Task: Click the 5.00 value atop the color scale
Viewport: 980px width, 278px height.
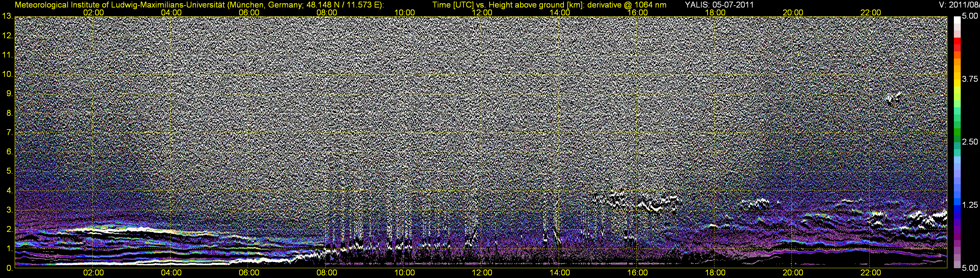Action: click(x=970, y=16)
